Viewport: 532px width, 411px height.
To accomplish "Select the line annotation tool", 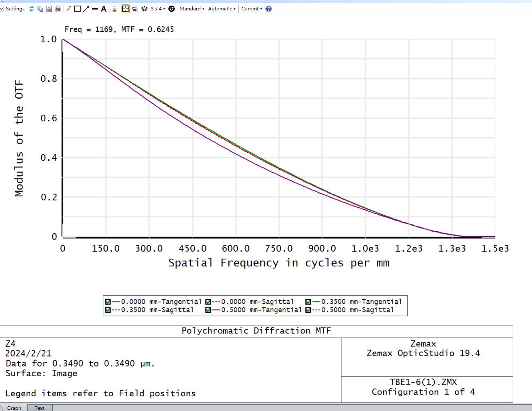I will point(95,9).
